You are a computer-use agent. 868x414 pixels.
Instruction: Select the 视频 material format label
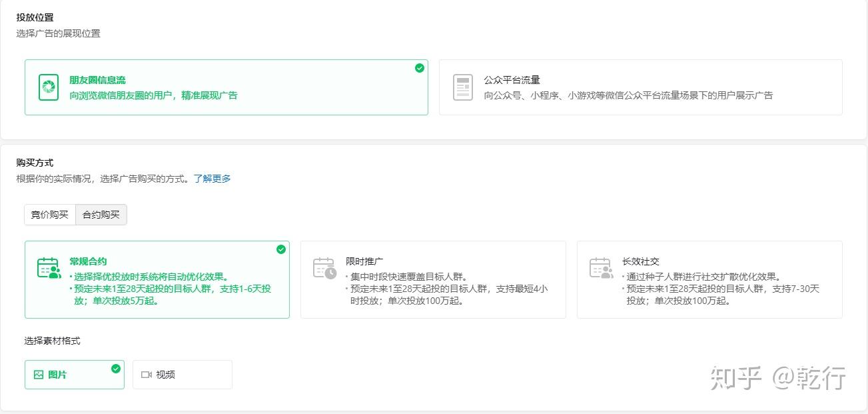166,375
